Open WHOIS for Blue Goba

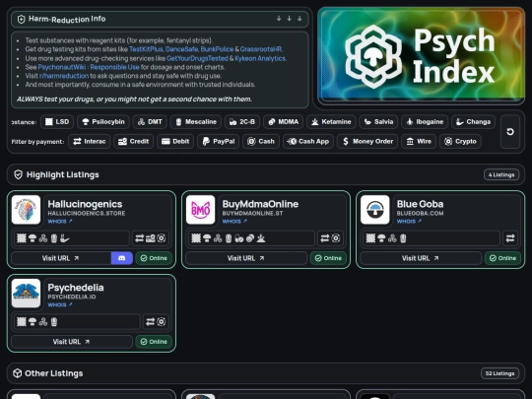coord(410,222)
